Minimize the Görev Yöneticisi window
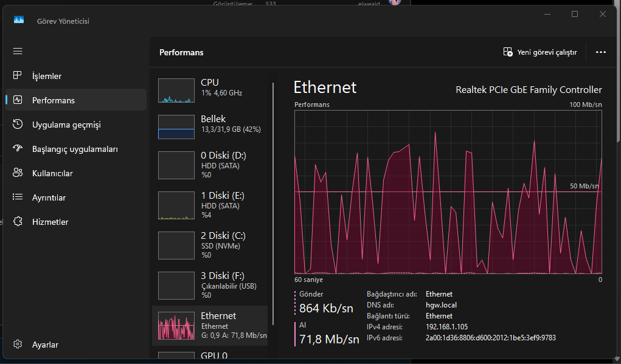 547,14
